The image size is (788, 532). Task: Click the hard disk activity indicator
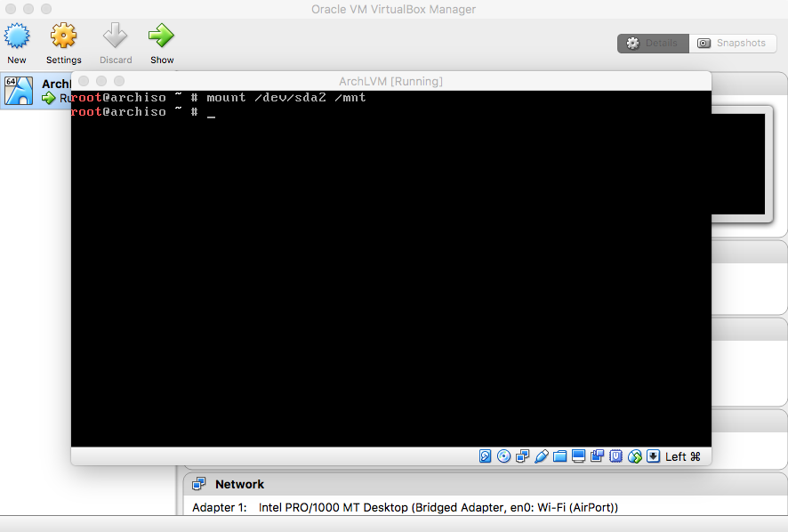(x=486, y=456)
